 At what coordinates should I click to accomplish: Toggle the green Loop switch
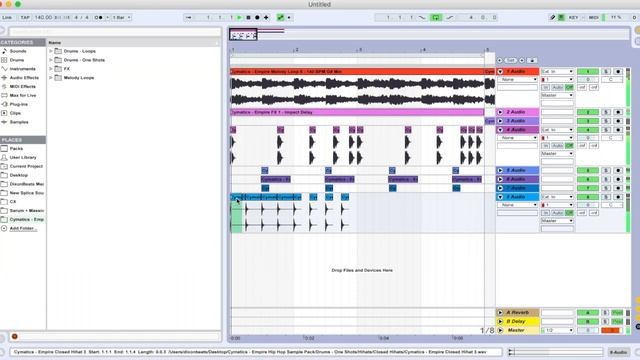[436, 18]
